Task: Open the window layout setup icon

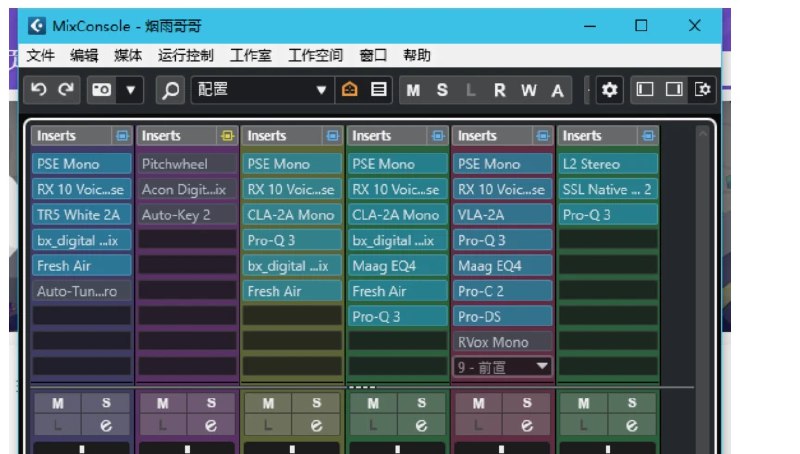Action: [703, 90]
